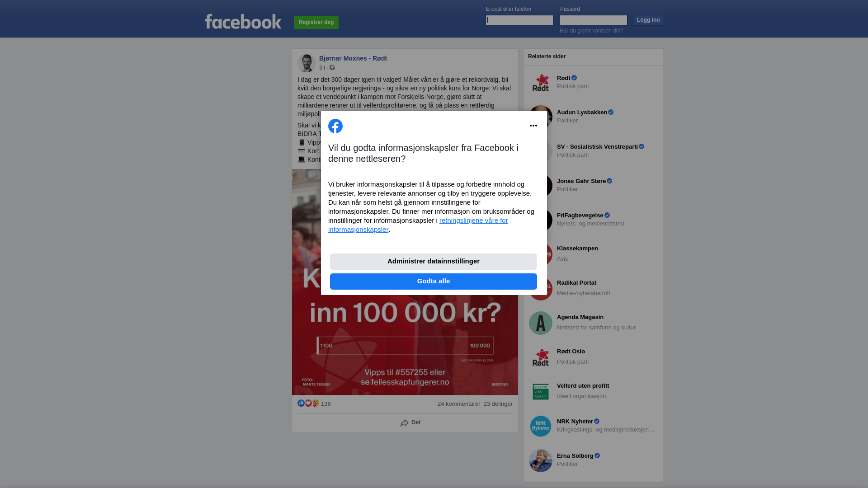Click the Logg inn button
This screenshot has width=868, height=488.
(648, 20)
